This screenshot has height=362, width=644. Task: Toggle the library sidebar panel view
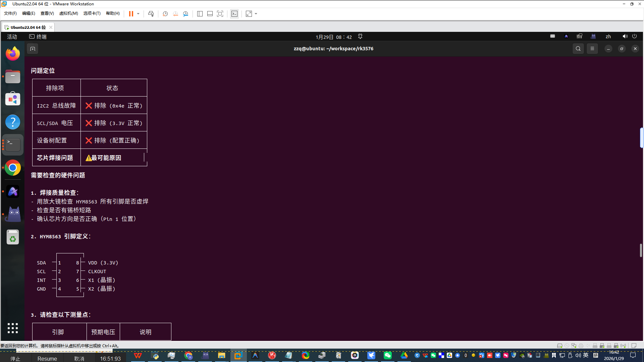coord(200,14)
